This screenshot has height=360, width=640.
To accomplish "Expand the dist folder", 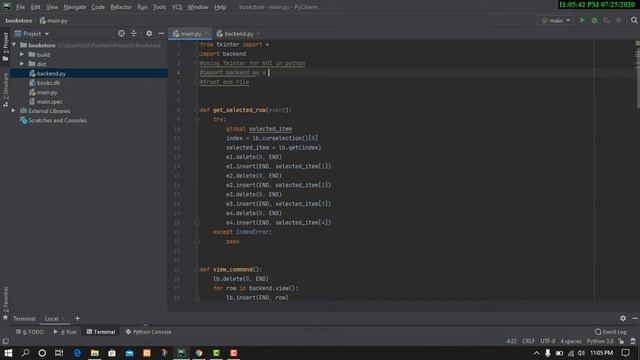I will tap(22, 64).
